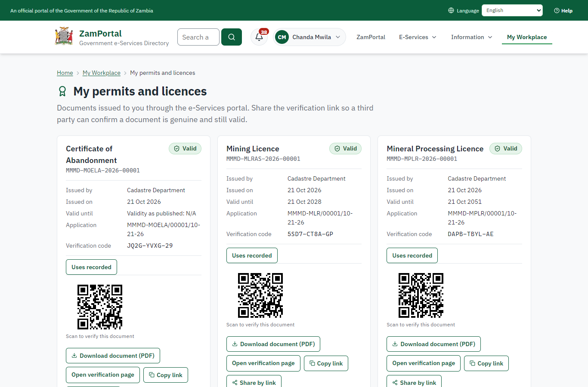Open verification page for Mining Licence
The image size is (588, 387).
click(263, 363)
